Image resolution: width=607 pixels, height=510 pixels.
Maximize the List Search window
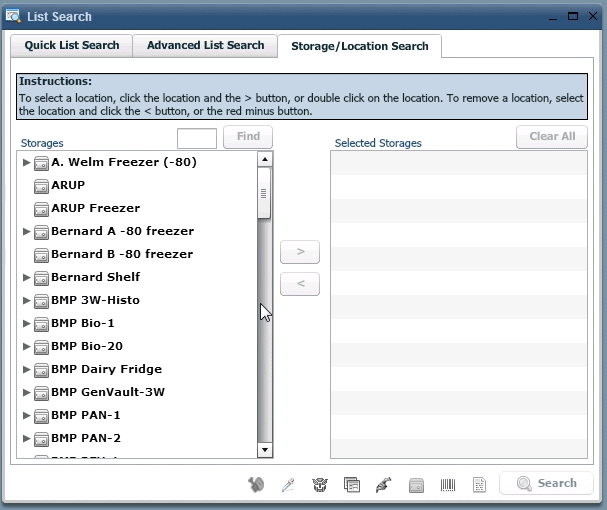(x=573, y=16)
